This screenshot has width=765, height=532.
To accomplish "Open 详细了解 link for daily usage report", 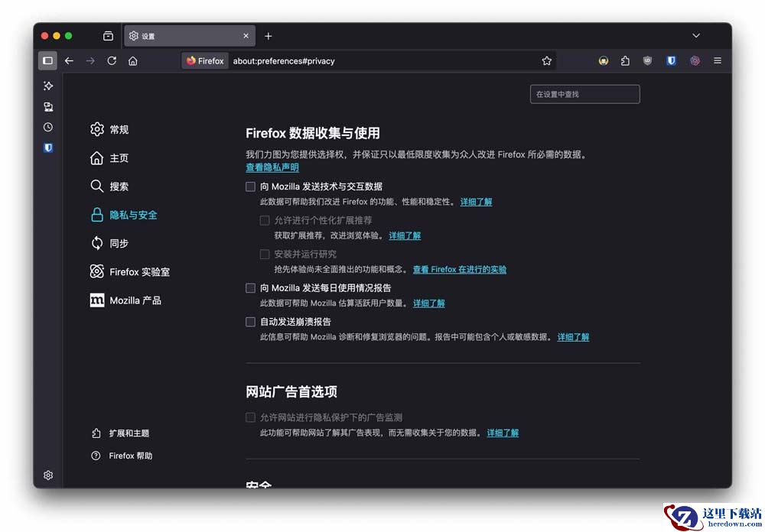I will click(429, 303).
